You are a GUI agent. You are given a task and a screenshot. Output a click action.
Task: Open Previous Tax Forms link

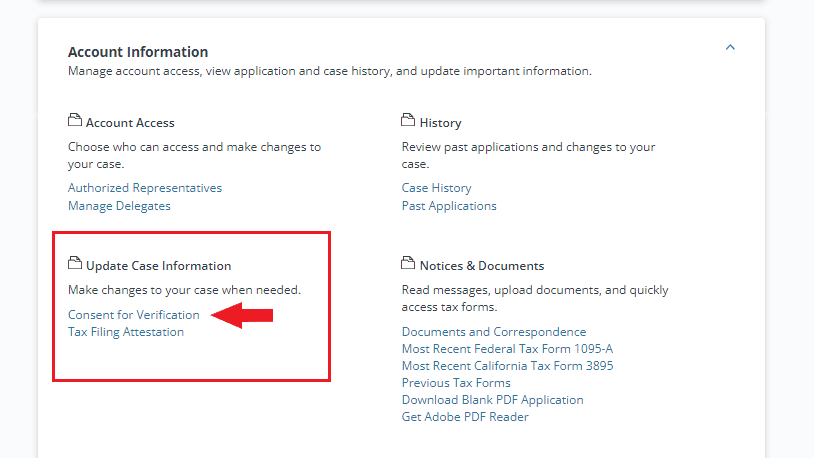456,383
